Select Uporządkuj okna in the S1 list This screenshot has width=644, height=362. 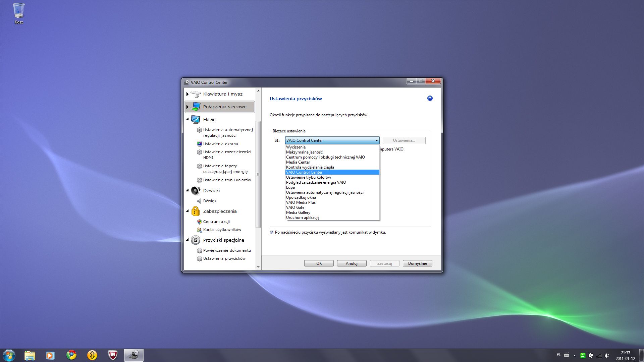click(332, 197)
